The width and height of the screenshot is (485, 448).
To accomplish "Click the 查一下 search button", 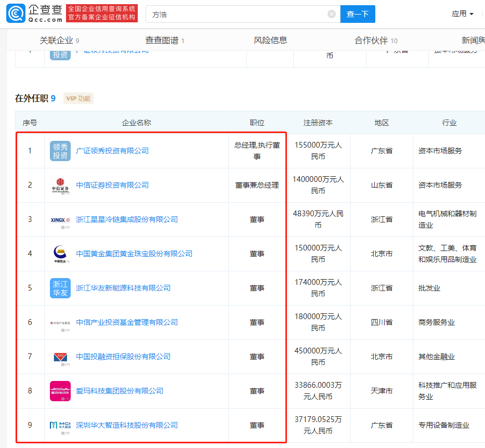I will (x=358, y=14).
